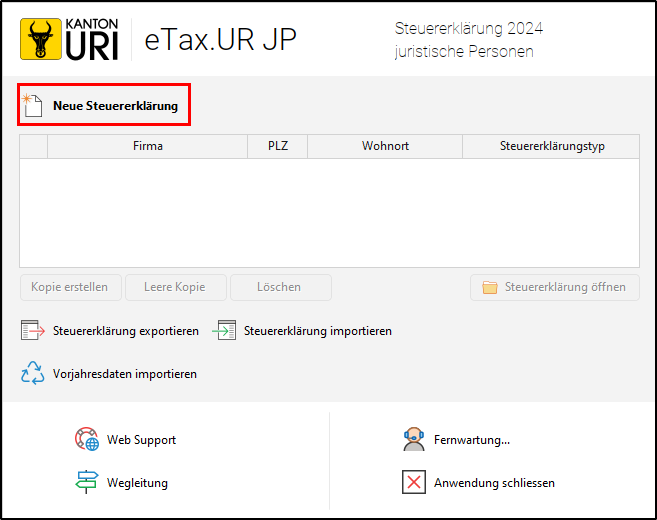This screenshot has width=657, height=520.
Task: Open the Wegleitung guide link
Action: (137, 483)
